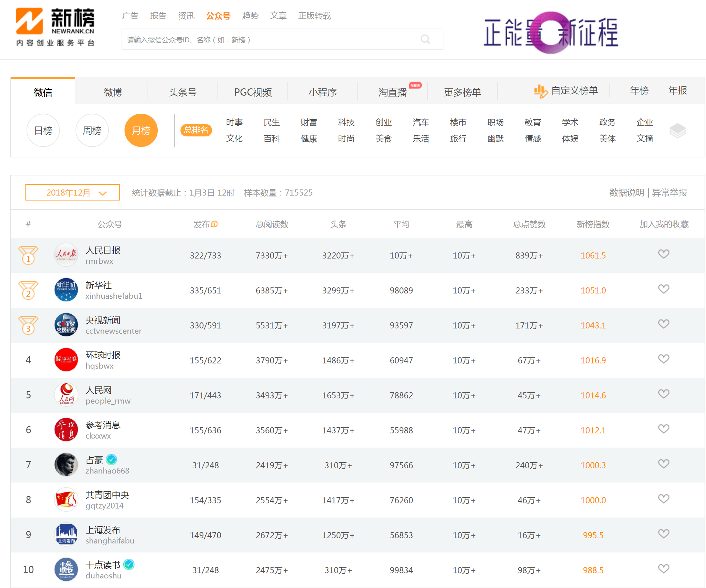The image size is (706, 588).
Task: Click the 新华社 account logo
Action: [x=66, y=290]
